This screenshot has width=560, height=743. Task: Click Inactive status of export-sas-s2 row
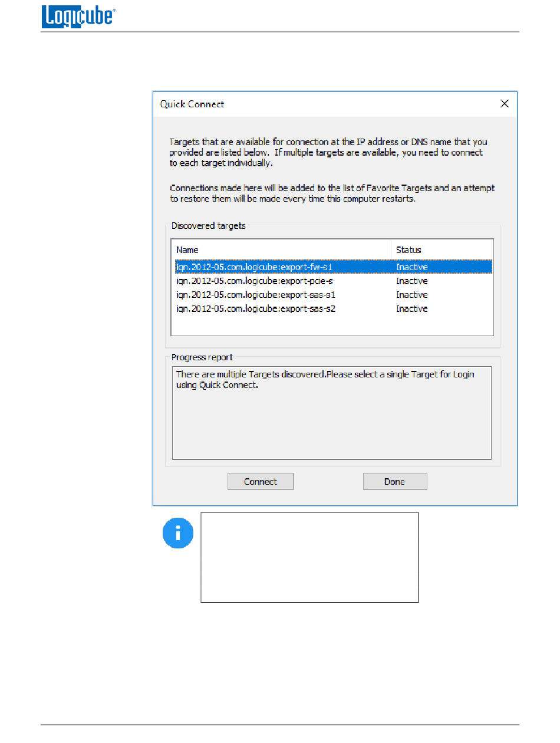click(x=412, y=309)
